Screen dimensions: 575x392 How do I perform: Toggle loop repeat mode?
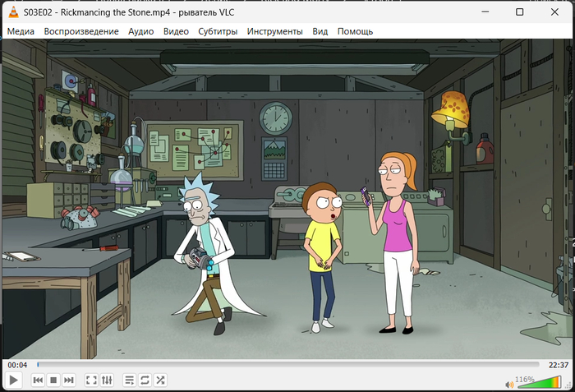tap(145, 380)
